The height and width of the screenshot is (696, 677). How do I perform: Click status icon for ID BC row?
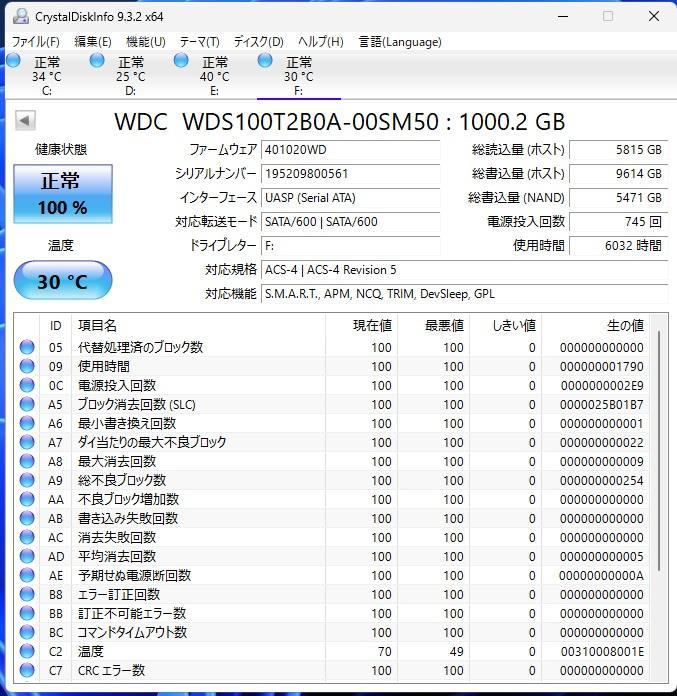point(27,632)
